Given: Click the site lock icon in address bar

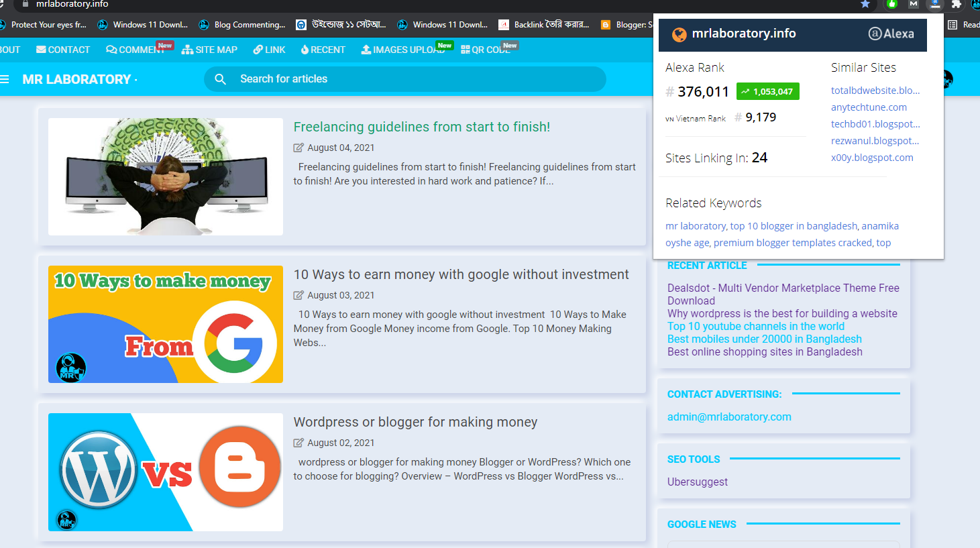Looking at the screenshot, I should tap(25, 4).
